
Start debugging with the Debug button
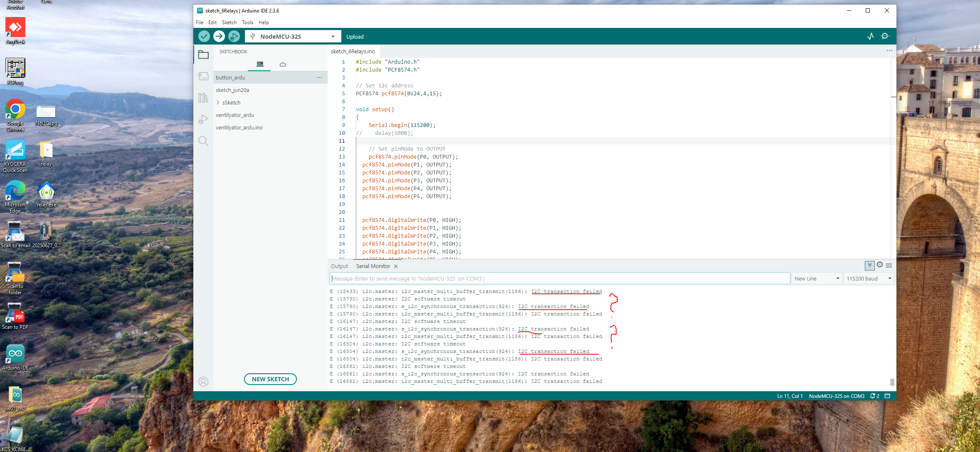[x=234, y=37]
